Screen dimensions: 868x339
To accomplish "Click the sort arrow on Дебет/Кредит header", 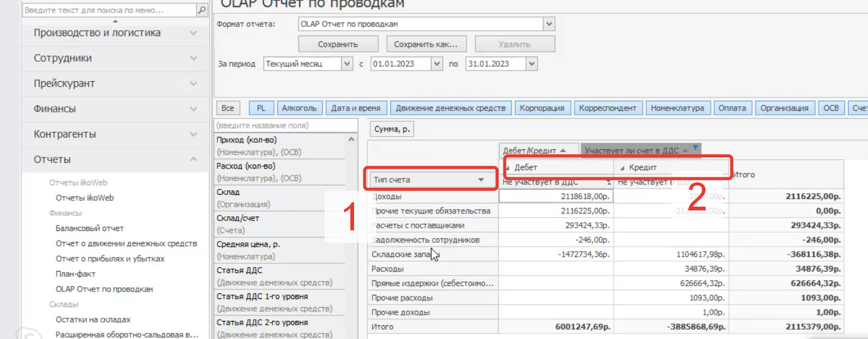I will pyautogui.click(x=565, y=150).
